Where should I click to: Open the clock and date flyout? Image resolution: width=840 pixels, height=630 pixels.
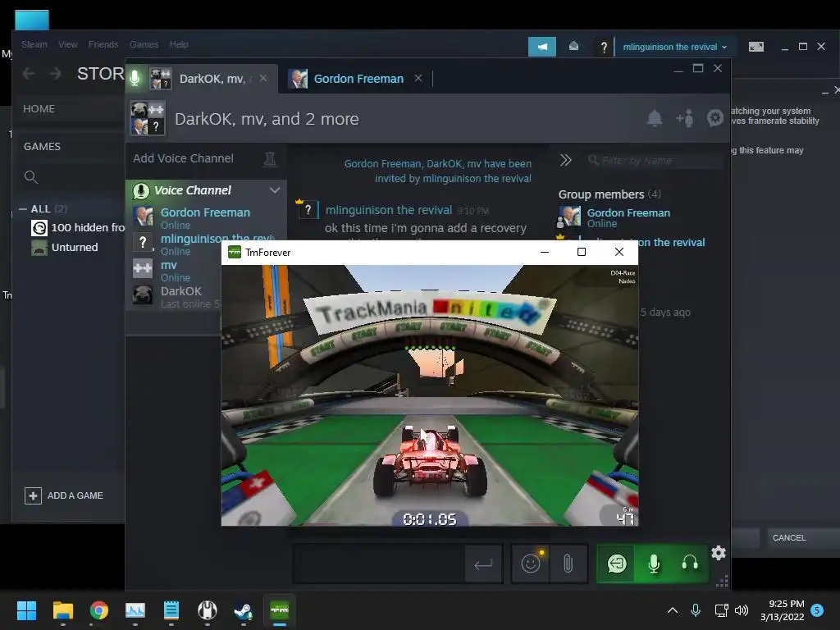tap(783, 610)
